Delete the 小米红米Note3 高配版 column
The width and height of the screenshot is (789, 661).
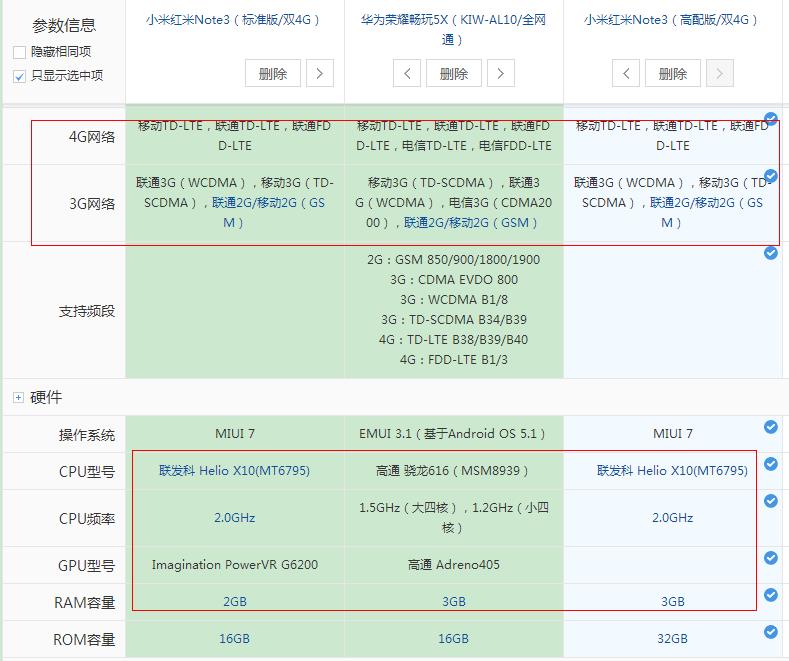pos(673,73)
